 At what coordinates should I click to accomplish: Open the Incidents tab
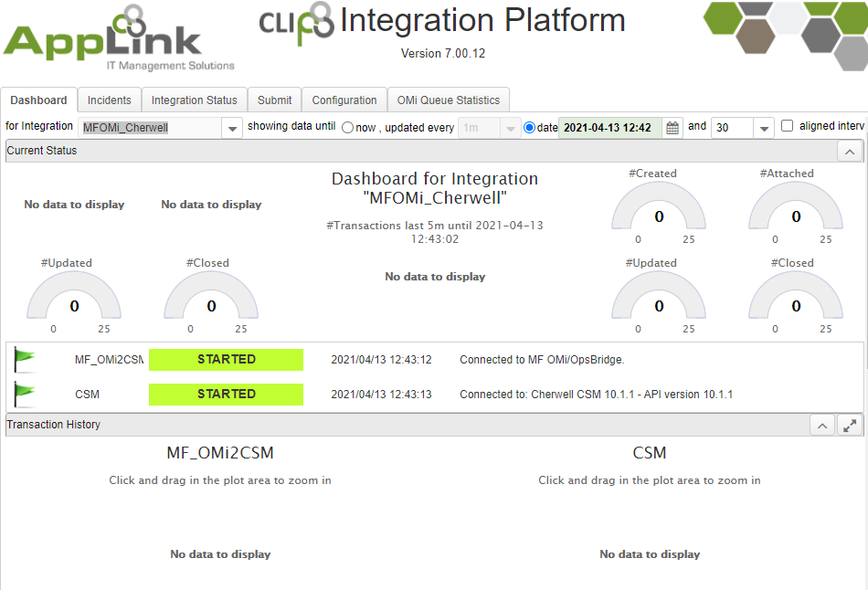tap(110, 100)
